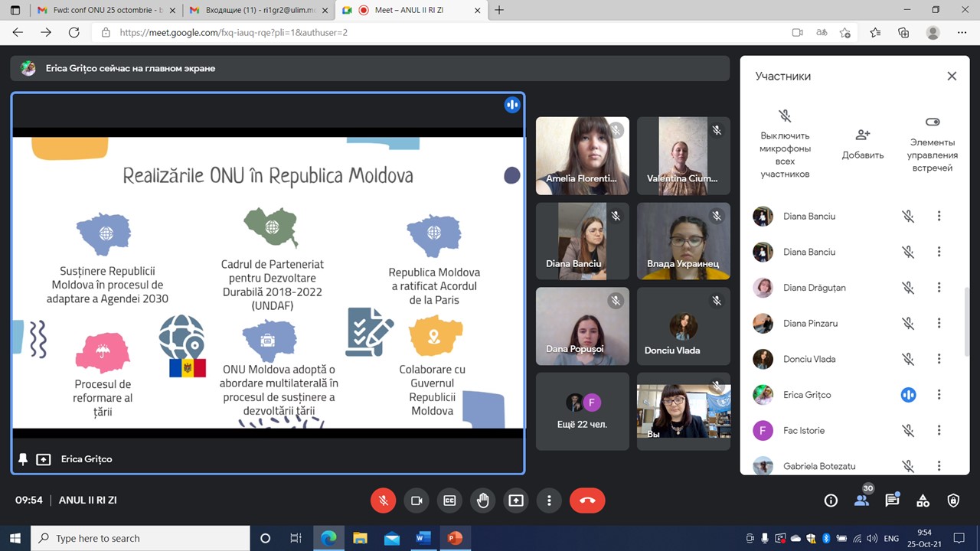Open Word from the taskbar
Screen dimensions: 980x551
pyautogui.click(x=423, y=538)
